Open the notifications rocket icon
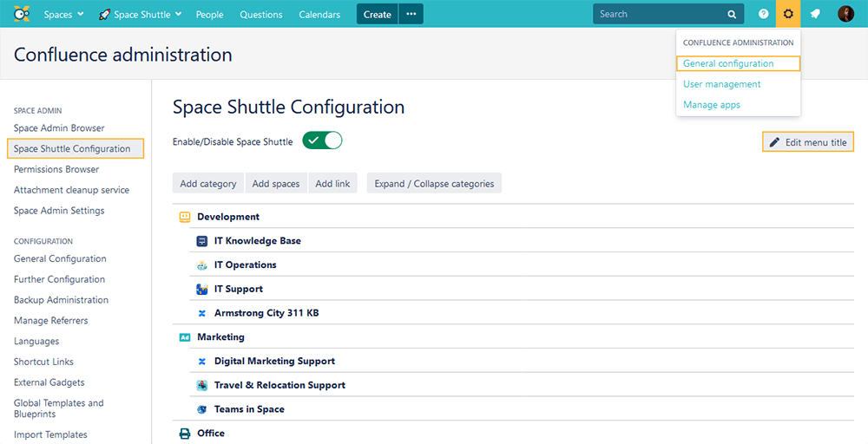 (x=815, y=14)
